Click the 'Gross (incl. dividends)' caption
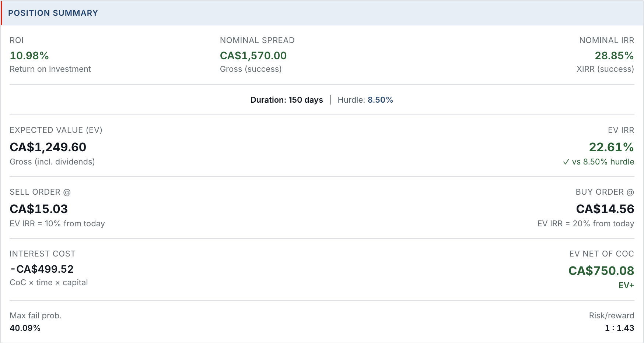This screenshot has height=343, width=644. tap(52, 162)
